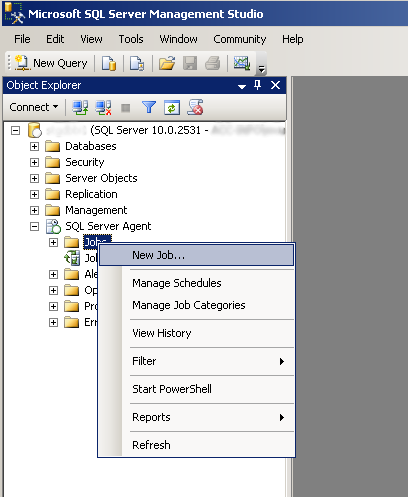Click the SQL Server Agent icon
Viewport: 408px width, 497px height.
(53, 226)
